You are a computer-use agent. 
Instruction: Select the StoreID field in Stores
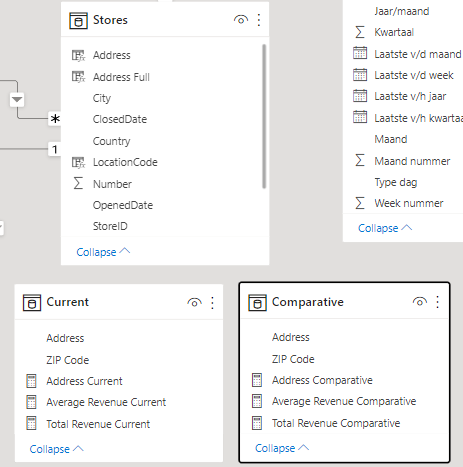(x=110, y=226)
